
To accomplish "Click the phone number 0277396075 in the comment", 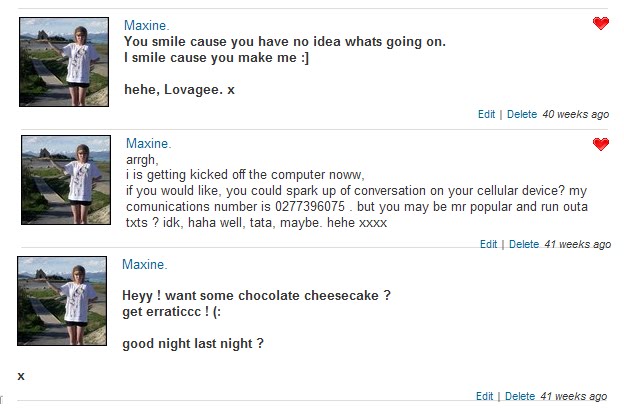I will pyautogui.click(x=310, y=206).
